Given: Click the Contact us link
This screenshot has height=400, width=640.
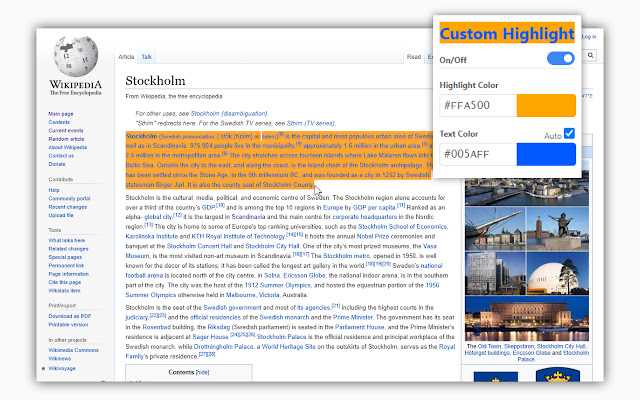Looking at the screenshot, I should (x=61, y=156).
